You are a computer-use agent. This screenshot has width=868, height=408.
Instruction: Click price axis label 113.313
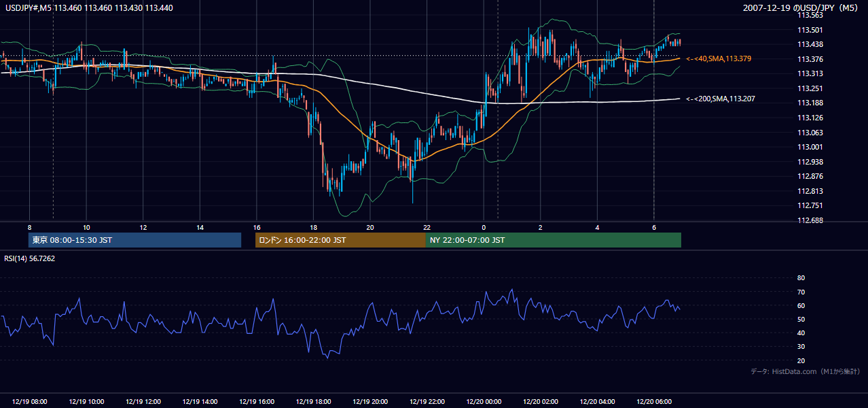810,73
